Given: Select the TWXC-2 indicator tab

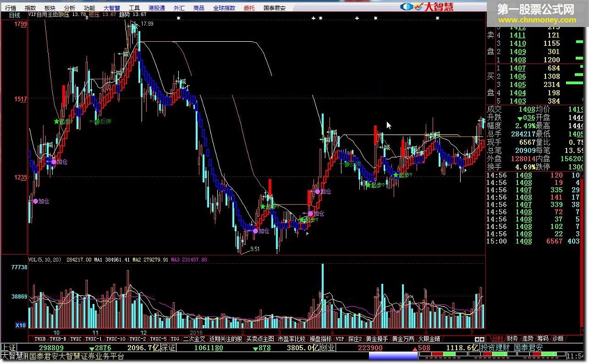Looking at the screenshot, I should click(138, 339).
